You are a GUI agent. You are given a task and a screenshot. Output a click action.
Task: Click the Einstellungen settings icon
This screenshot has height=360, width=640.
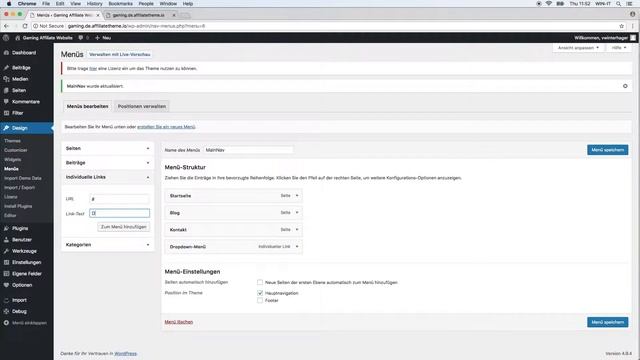(6, 262)
